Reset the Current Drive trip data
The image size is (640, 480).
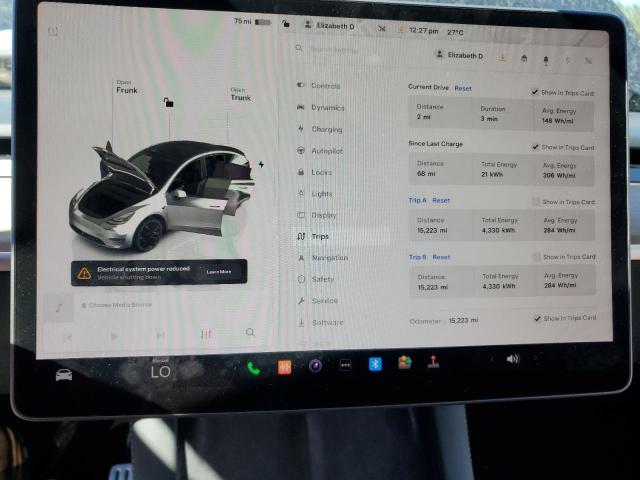[x=463, y=88]
